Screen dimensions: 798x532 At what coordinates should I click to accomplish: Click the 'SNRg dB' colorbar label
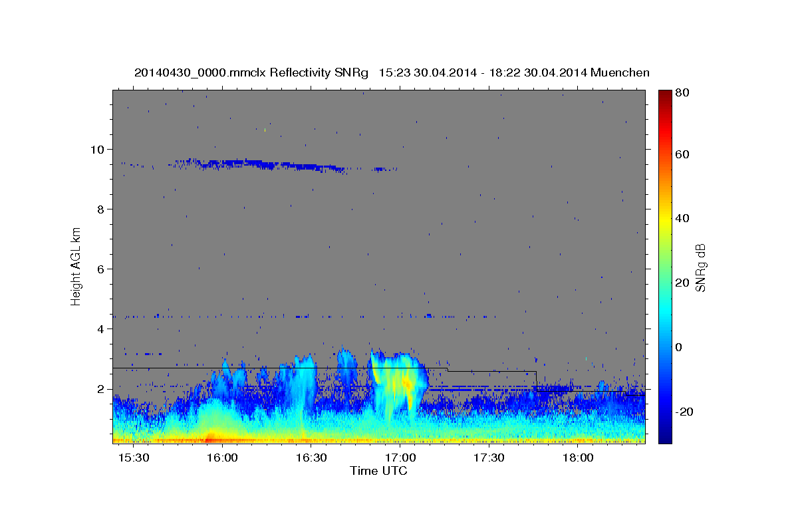point(700,267)
